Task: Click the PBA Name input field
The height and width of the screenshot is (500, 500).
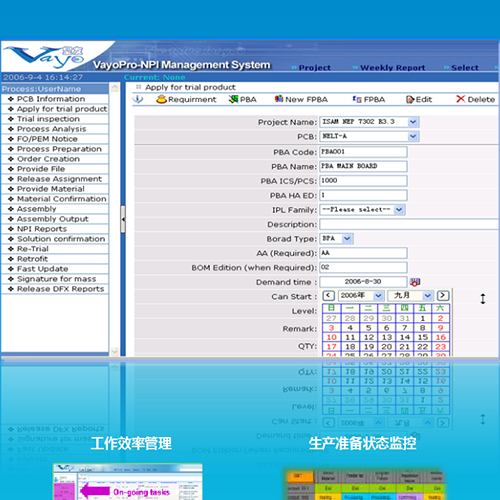Action: [363, 166]
